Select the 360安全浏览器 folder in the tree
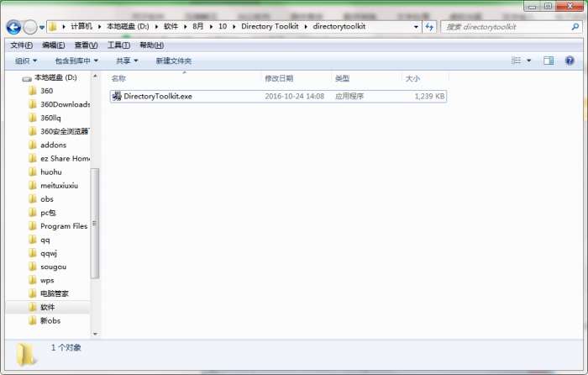Screen dimensions: 588x375 65,131
